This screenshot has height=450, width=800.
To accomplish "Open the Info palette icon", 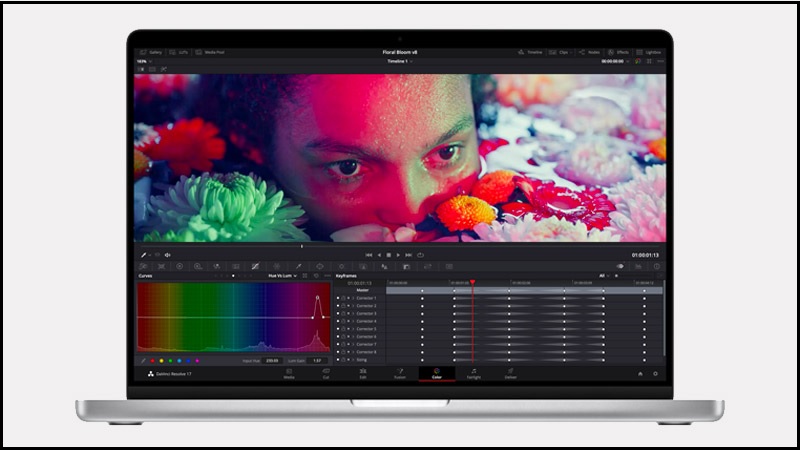I will [x=657, y=266].
